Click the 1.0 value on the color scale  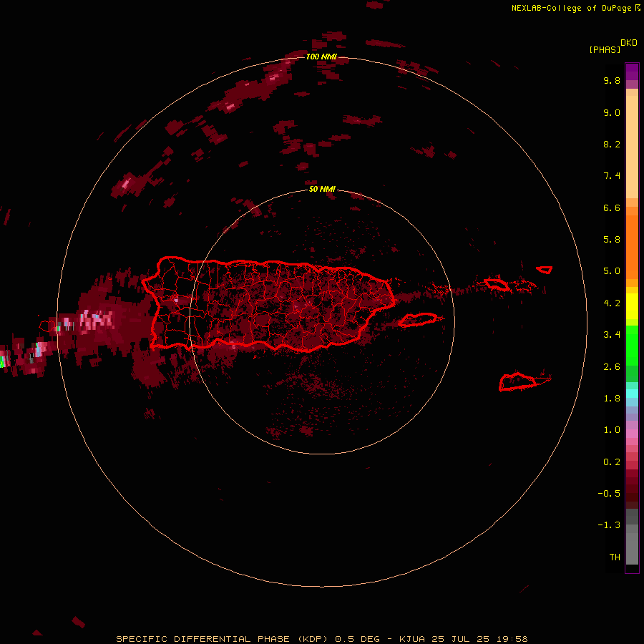(x=612, y=430)
